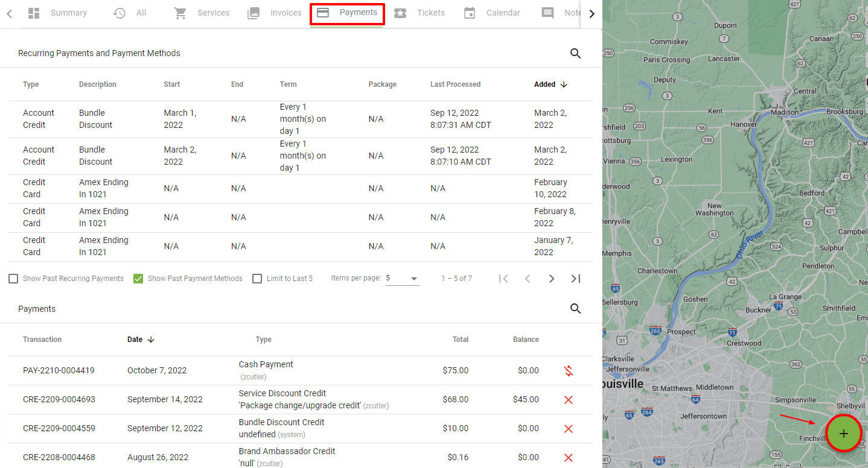Sort by Last Processed column header
The width and height of the screenshot is (868, 468).
[456, 84]
